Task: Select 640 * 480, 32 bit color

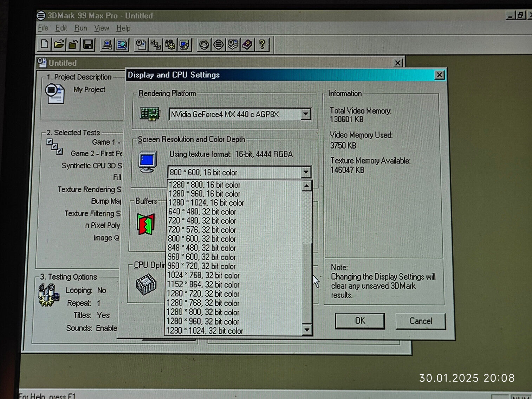Action: pyautogui.click(x=234, y=212)
